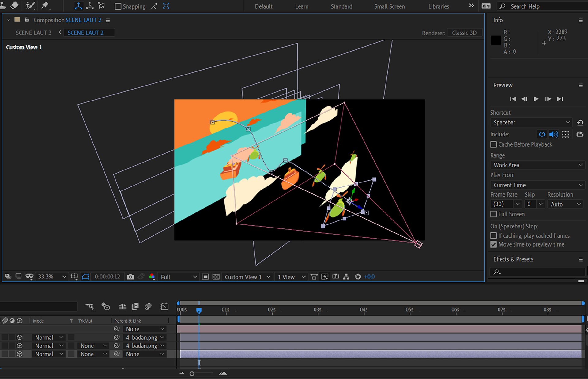Open the Custom View 1 dropdown
Image resolution: width=588 pixels, height=379 pixels.
coord(247,277)
